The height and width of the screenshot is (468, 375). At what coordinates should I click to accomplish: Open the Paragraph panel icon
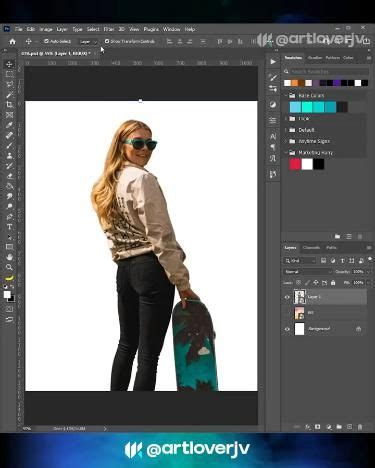[273, 147]
